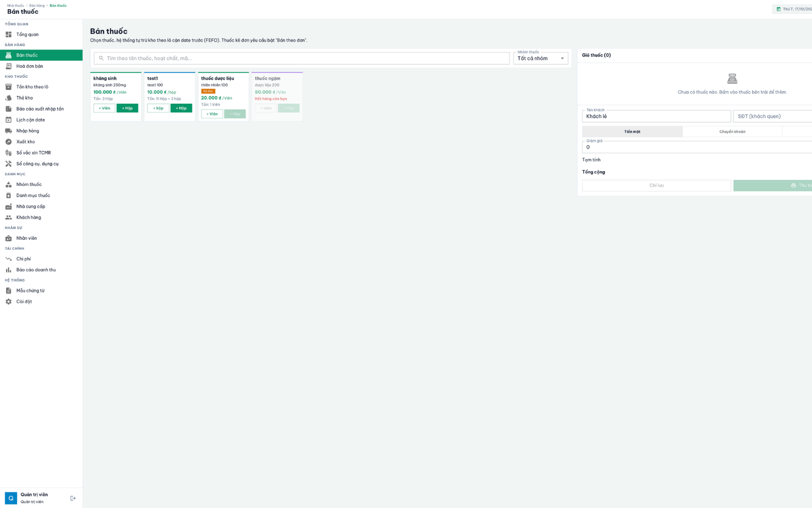The image size is (812, 508).
Task: Add kháng sinh by Viên
Action: (x=104, y=108)
